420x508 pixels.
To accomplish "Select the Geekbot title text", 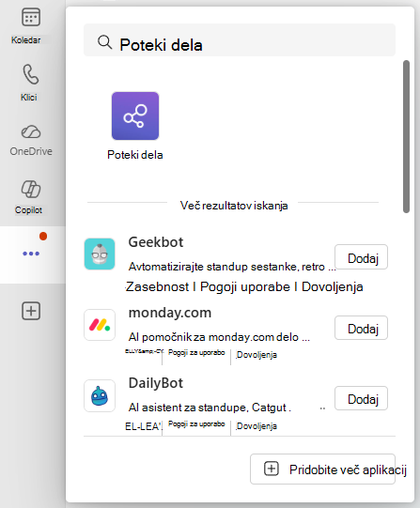I will pyautogui.click(x=156, y=242).
